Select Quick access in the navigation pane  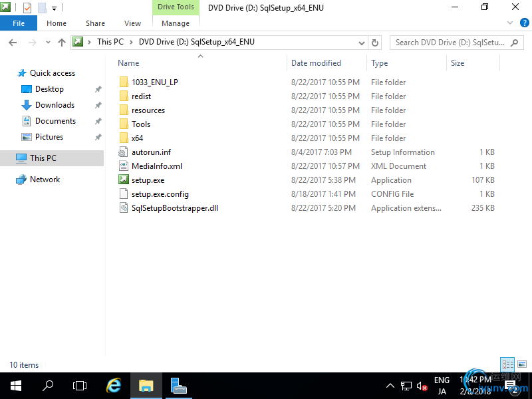[x=53, y=73]
